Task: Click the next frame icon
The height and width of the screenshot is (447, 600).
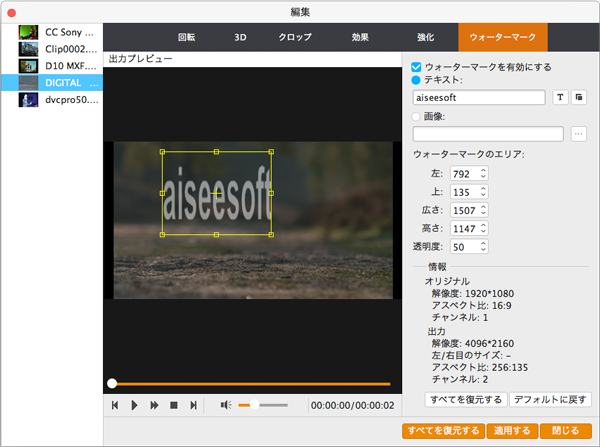Action: coord(194,405)
